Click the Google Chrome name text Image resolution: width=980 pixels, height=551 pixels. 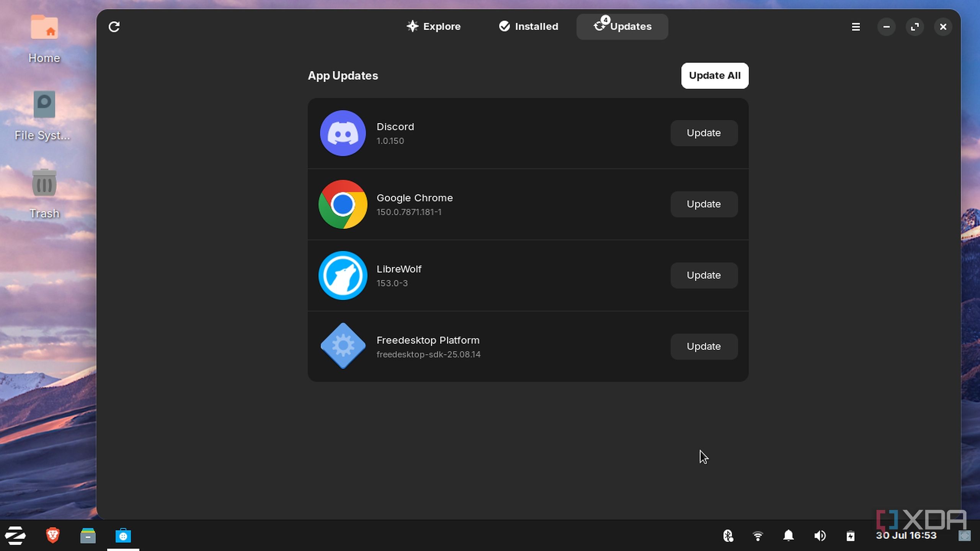(415, 198)
